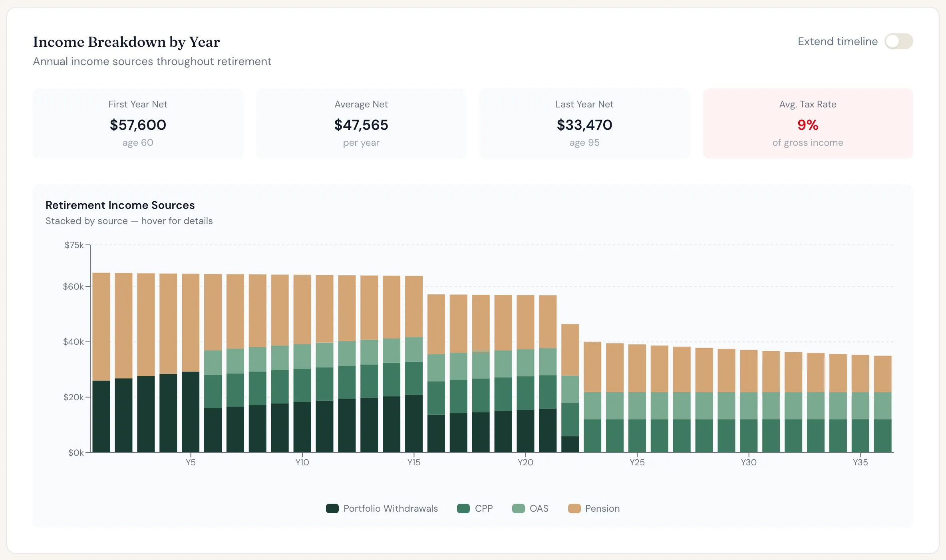This screenshot has height=560, width=946.
Task: Click the OAS legend swatch
Action: coord(519,508)
